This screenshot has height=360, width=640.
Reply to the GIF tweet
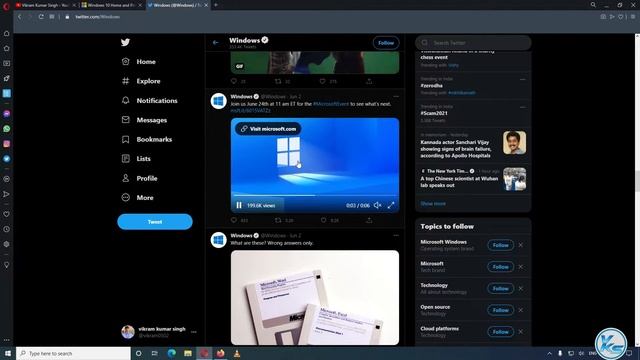click(x=234, y=82)
